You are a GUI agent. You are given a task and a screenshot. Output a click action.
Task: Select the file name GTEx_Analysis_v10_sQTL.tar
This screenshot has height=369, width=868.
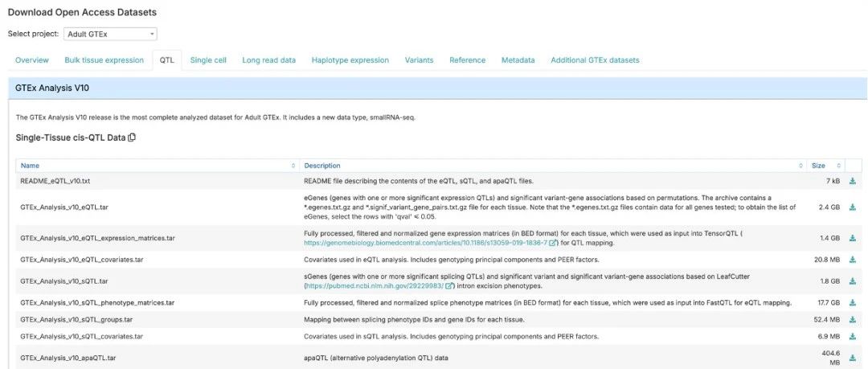pos(64,281)
